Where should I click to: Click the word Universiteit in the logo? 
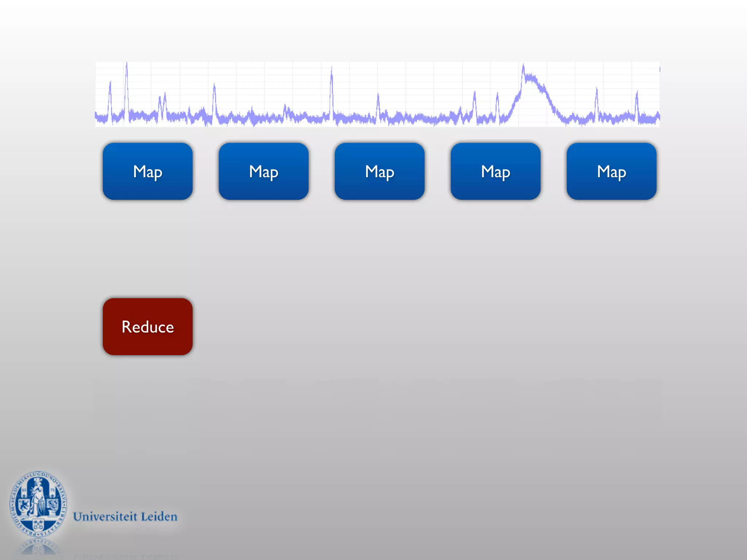pyautogui.click(x=105, y=517)
